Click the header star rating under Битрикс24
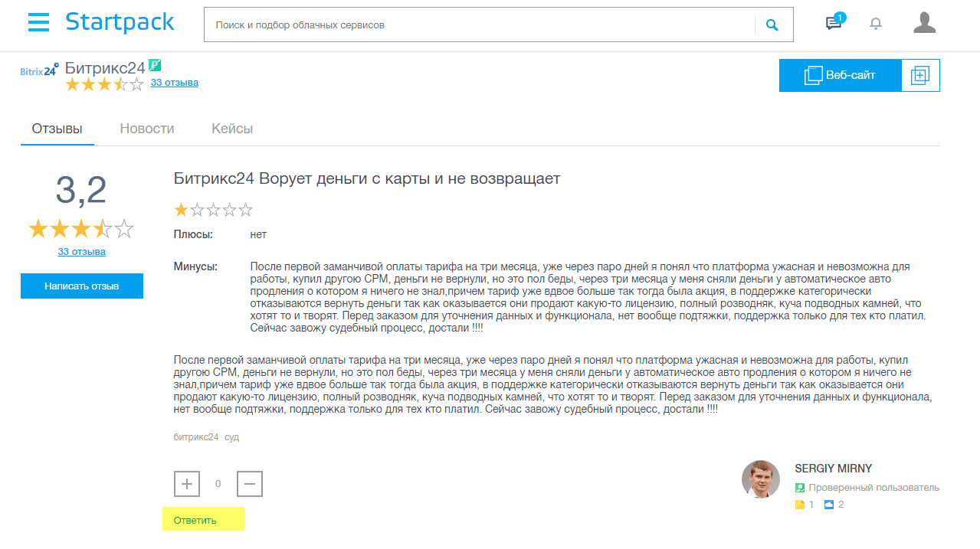This screenshot has height=549, width=980. point(104,84)
